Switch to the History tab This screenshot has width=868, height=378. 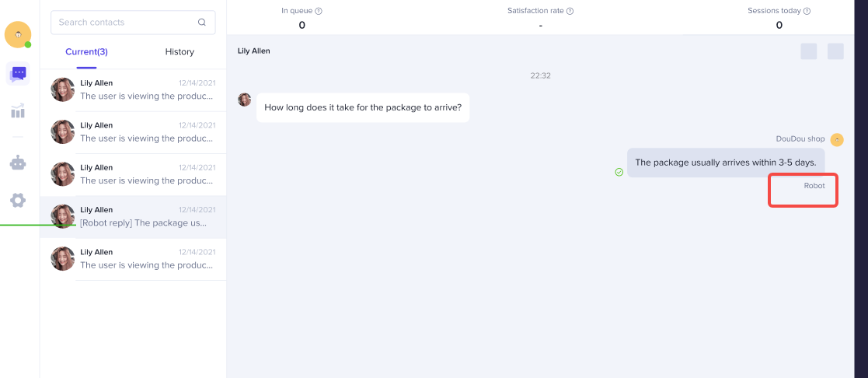[x=180, y=52]
